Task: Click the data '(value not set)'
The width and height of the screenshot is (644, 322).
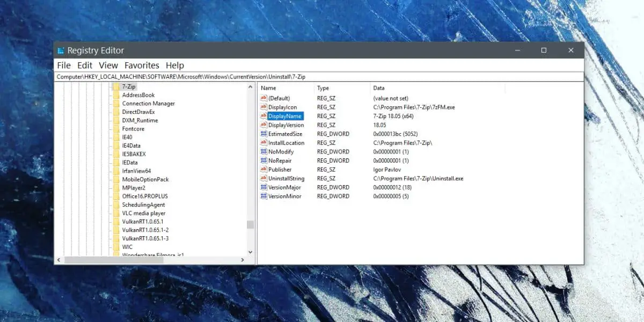Action: 391,98
